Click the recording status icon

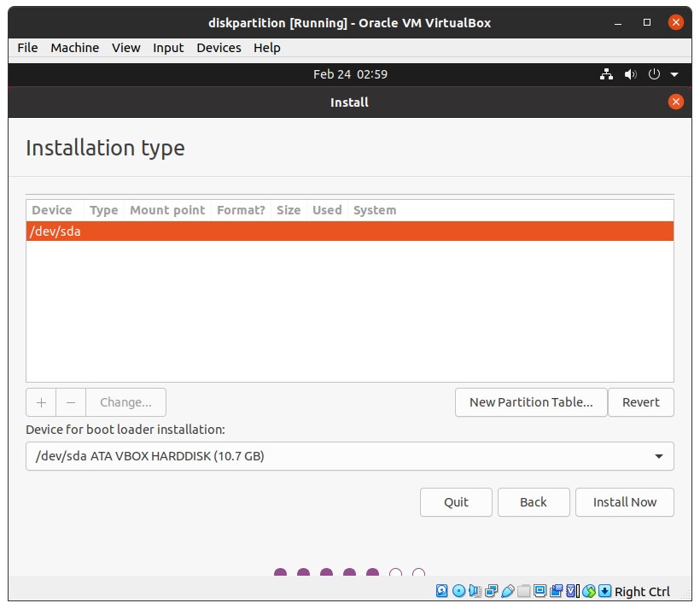pos(557,591)
